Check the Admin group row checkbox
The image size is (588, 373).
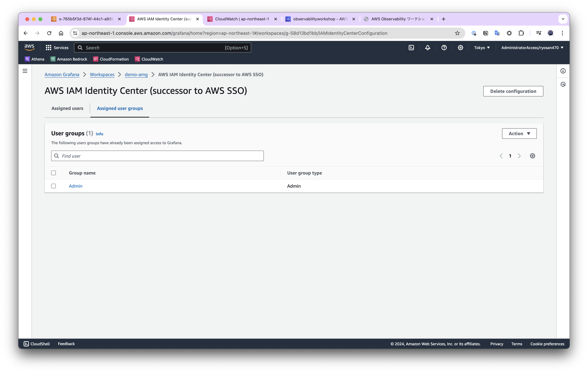pos(53,186)
